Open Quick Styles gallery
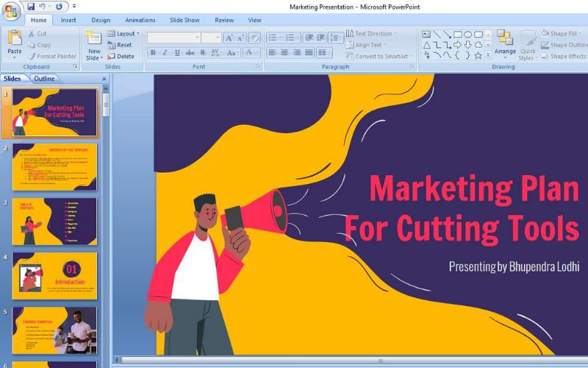The width and height of the screenshot is (588, 368). tap(528, 46)
